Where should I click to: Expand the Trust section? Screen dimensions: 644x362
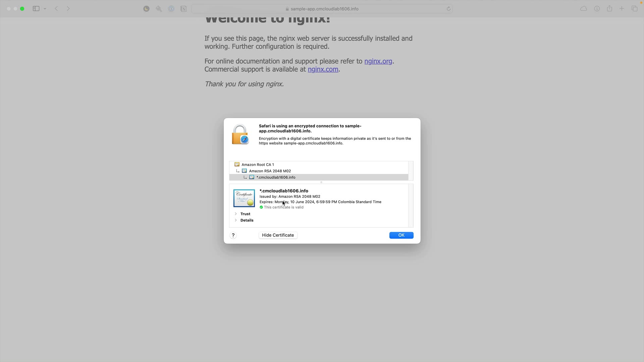point(236,214)
